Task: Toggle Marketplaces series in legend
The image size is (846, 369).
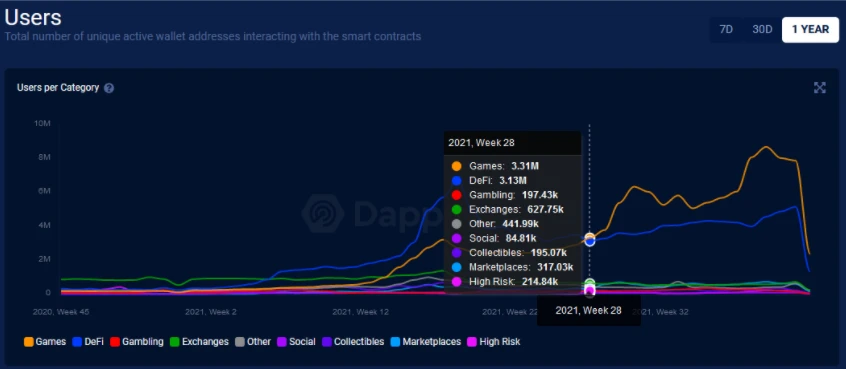Action: point(426,342)
